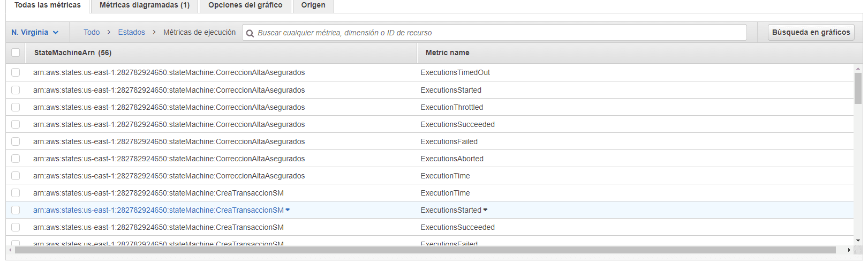Open the Opciones del gráfico tab
Viewport: 868px width, 262px height.
245,5
